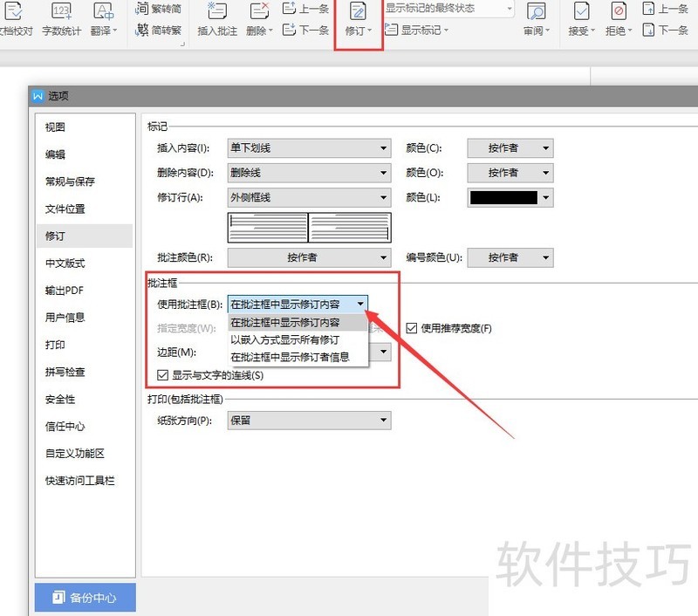Image resolution: width=698 pixels, height=616 pixels.
Task: Toggle the 简转繁 conversion option
Action: [158, 30]
